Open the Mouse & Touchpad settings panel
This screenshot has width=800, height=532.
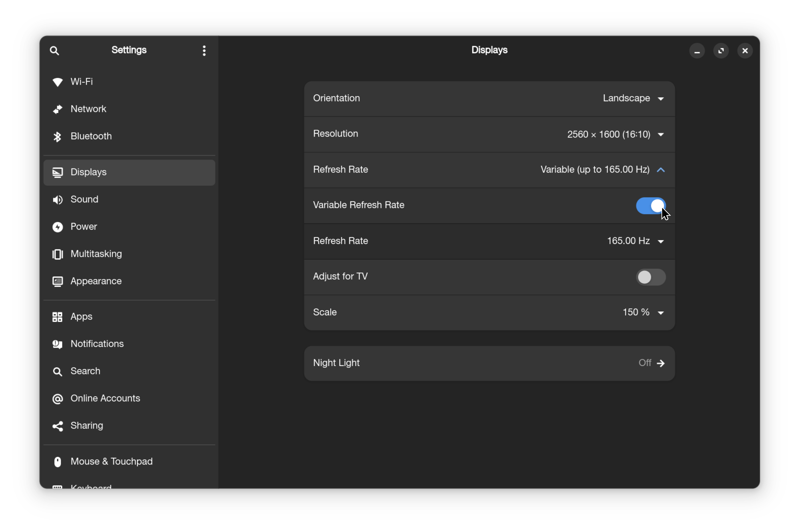click(111, 461)
